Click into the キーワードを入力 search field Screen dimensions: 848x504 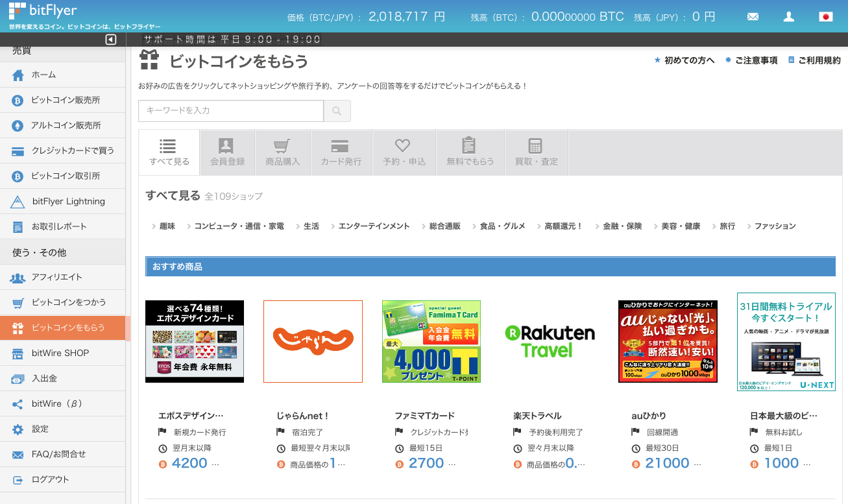[231, 111]
